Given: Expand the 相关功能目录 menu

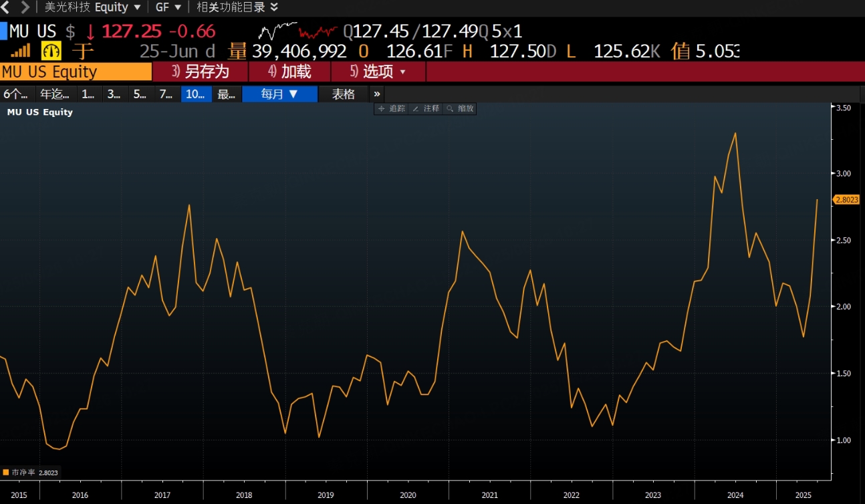Looking at the screenshot, I should tap(237, 7).
